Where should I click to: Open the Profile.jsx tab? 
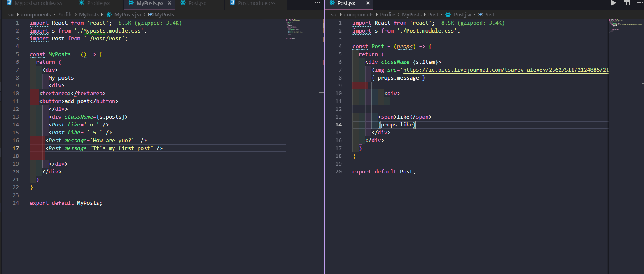(x=98, y=3)
